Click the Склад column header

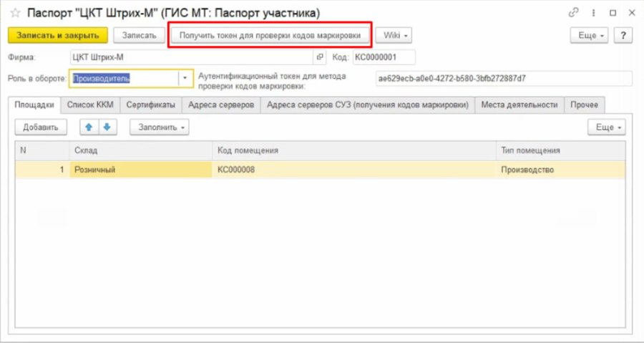[x=141, y=151]
